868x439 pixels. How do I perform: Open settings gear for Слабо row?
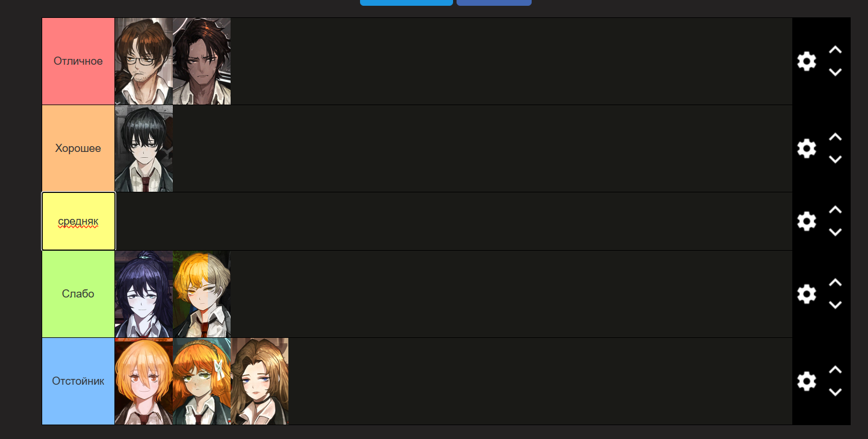806,294
